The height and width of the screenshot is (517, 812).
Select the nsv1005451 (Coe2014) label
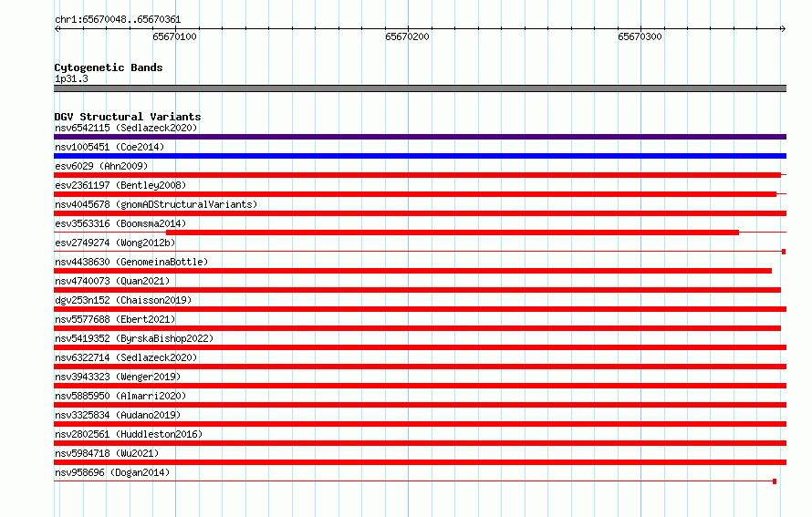pyautogui.click(x=109, y=147)
